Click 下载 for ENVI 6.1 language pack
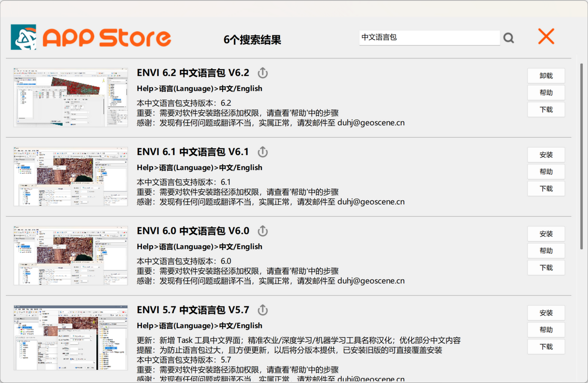Viewport: 588px width, 383px height. (x=546, y=189)
